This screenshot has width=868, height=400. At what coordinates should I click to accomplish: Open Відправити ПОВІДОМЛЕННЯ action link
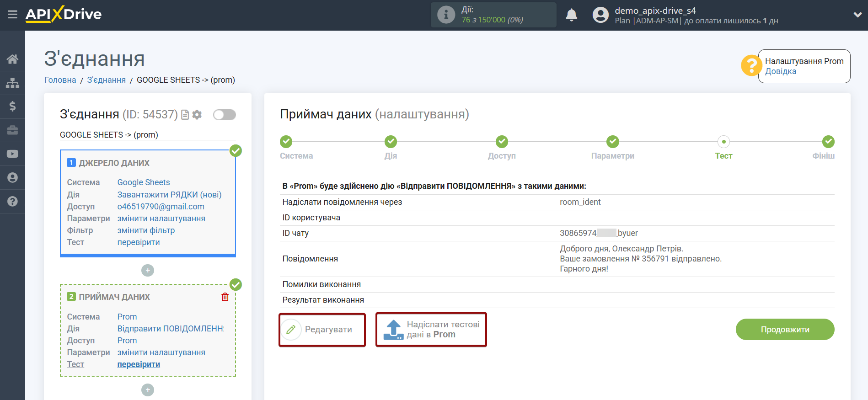pos(171,329)
